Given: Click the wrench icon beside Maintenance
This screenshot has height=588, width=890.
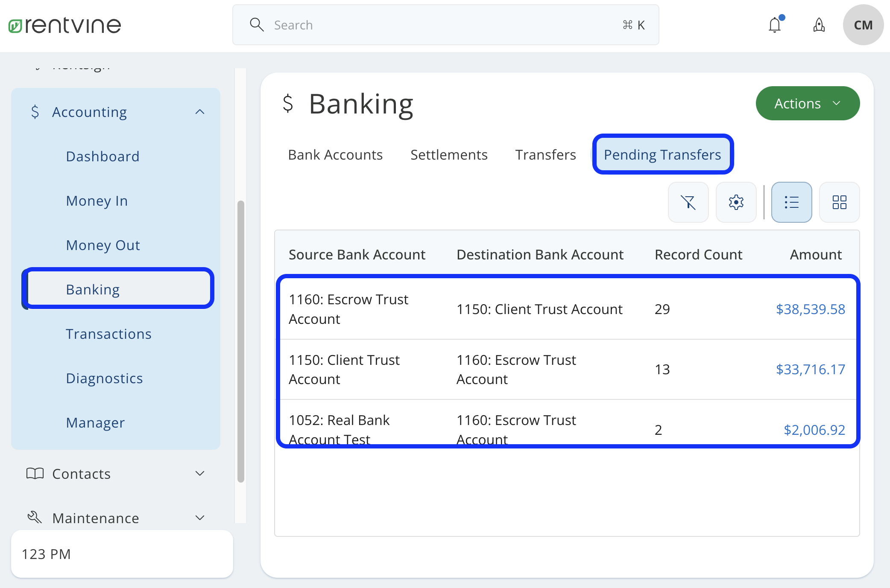Looking at the screenshot, I should [x=34, y=517].
